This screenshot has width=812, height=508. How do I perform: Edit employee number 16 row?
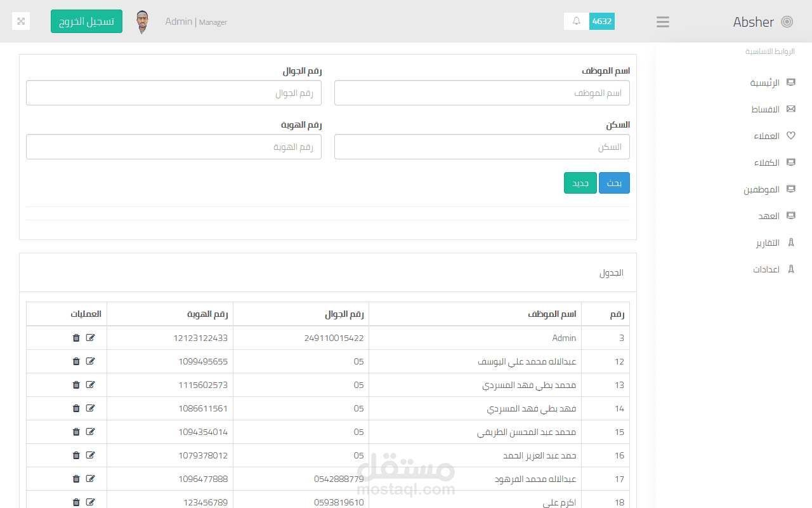[90, 455]
